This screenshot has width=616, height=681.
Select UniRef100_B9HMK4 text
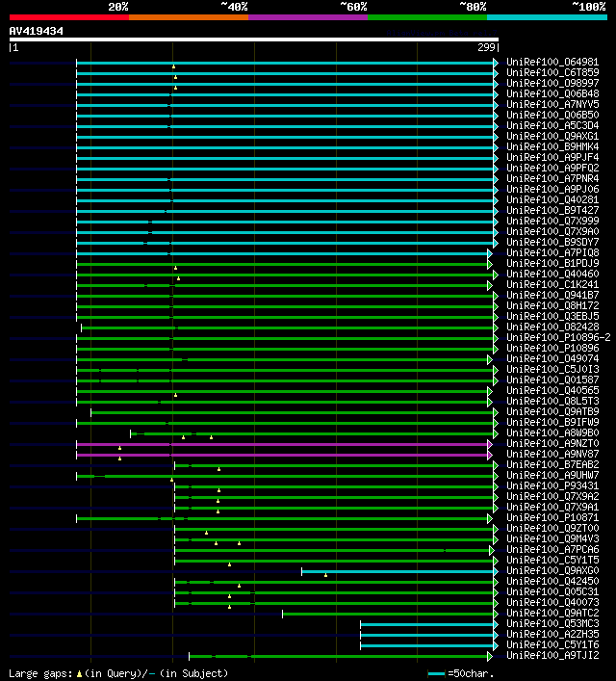click(552, 146)
